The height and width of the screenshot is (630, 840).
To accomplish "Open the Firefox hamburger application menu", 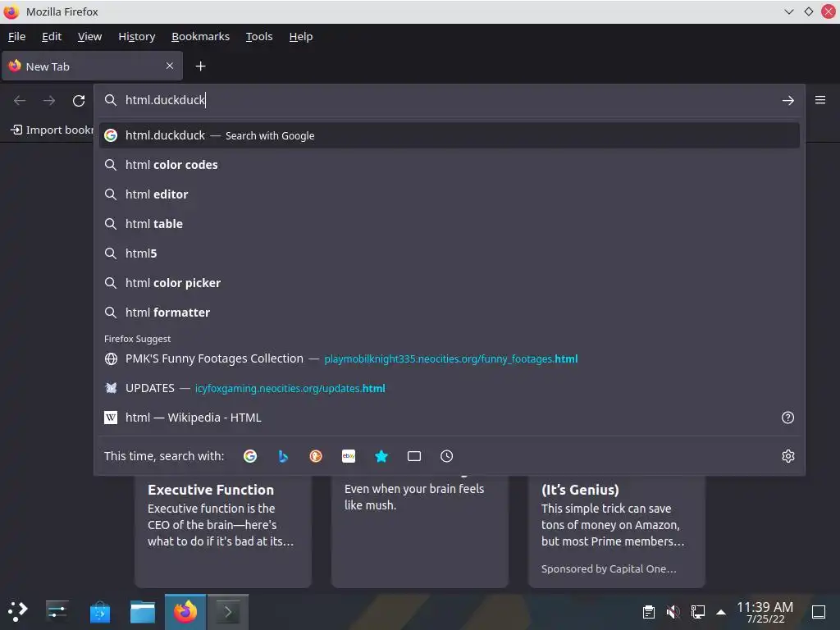I will click(x=820, y=100).
